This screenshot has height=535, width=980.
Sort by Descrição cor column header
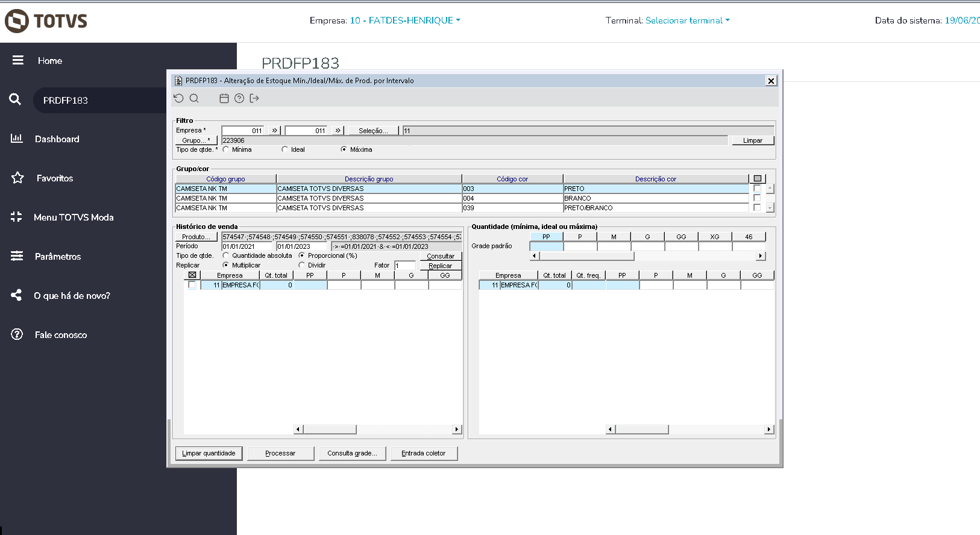[x=656, y=179]
